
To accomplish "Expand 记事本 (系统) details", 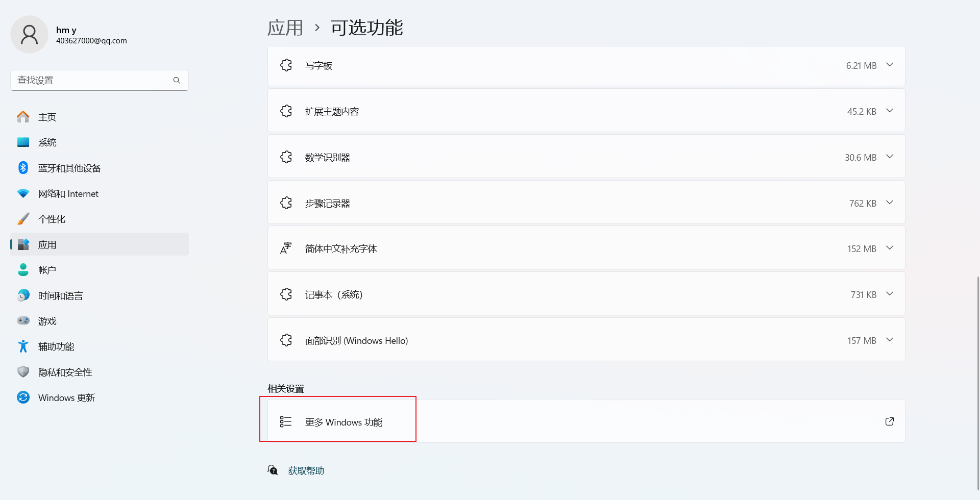I will (x=890, y=294).
